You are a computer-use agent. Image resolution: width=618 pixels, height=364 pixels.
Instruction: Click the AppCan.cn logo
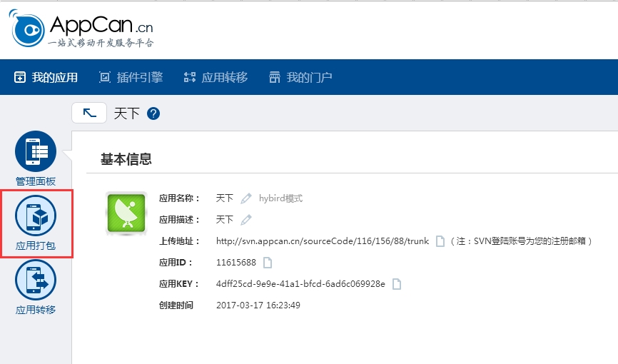(81, 29)
